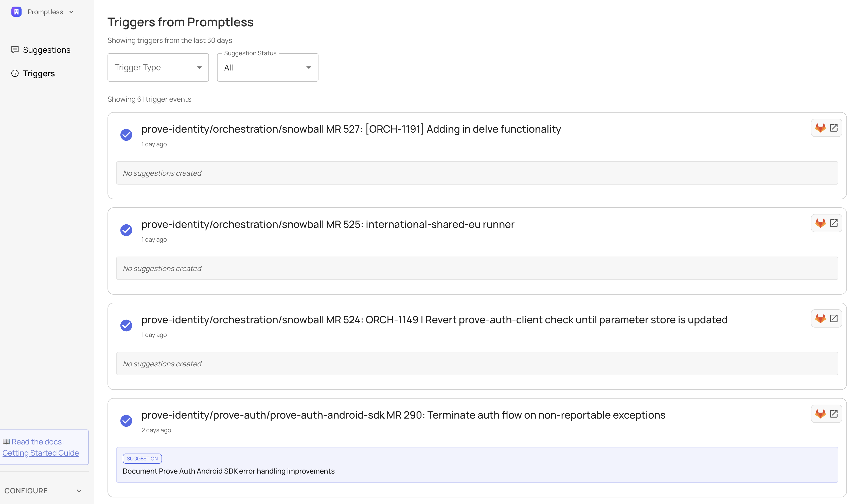This screenshot has height=504, width=853.
Task: Switch to the Suggestions sidebar item
Action: [x=46, y=50]
